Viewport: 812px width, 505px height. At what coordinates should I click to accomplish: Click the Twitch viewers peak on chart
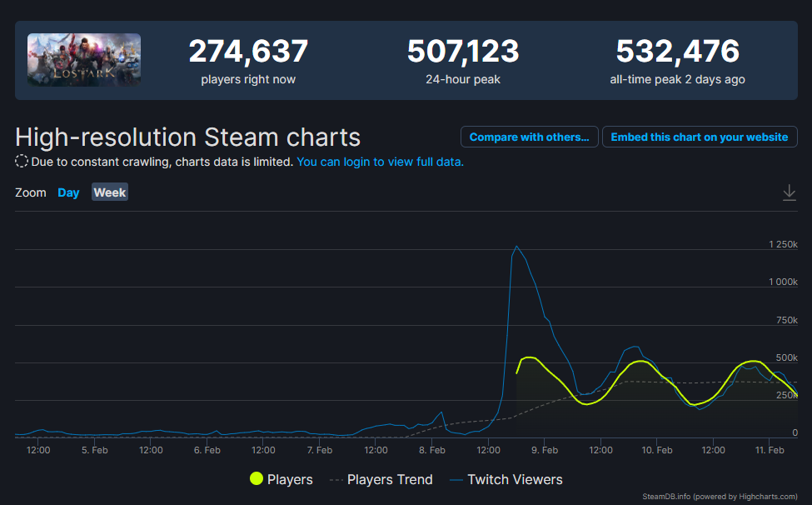pos(516,247)
